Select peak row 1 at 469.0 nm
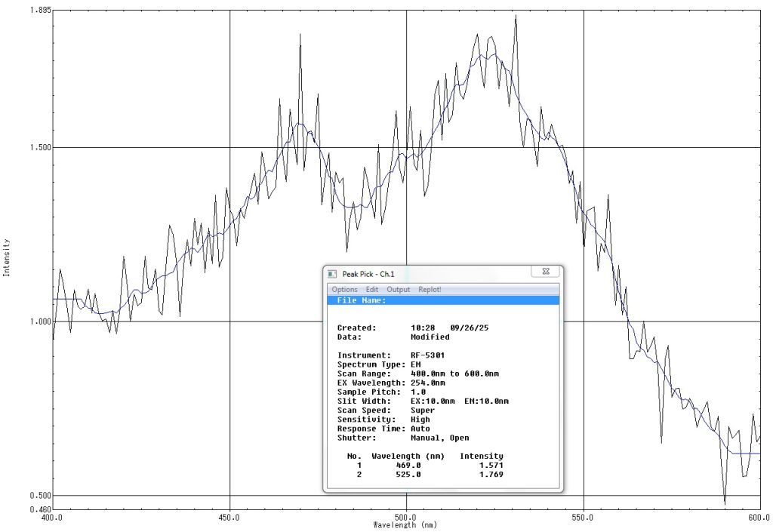Viewport: 773px width, 532px height. pos(425,466)
